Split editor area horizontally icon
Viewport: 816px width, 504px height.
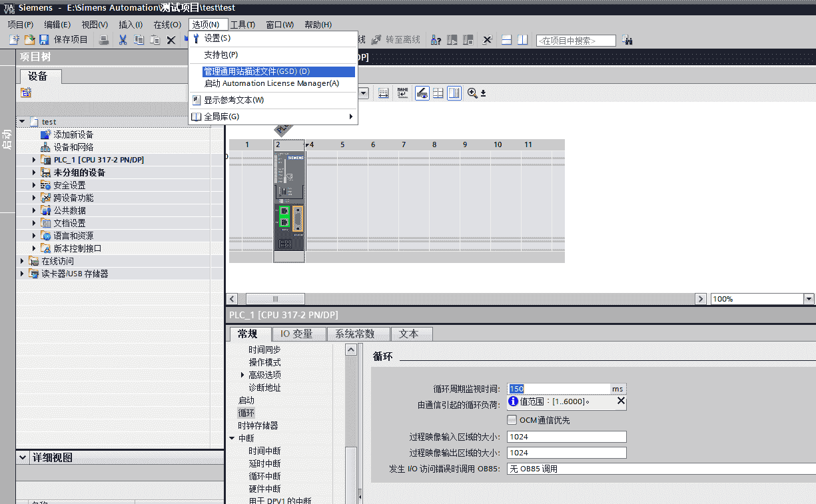coord(506,40)
